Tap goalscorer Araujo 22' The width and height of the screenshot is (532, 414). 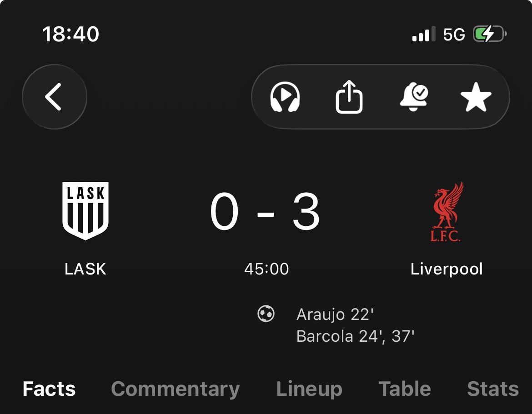(335, 314)
